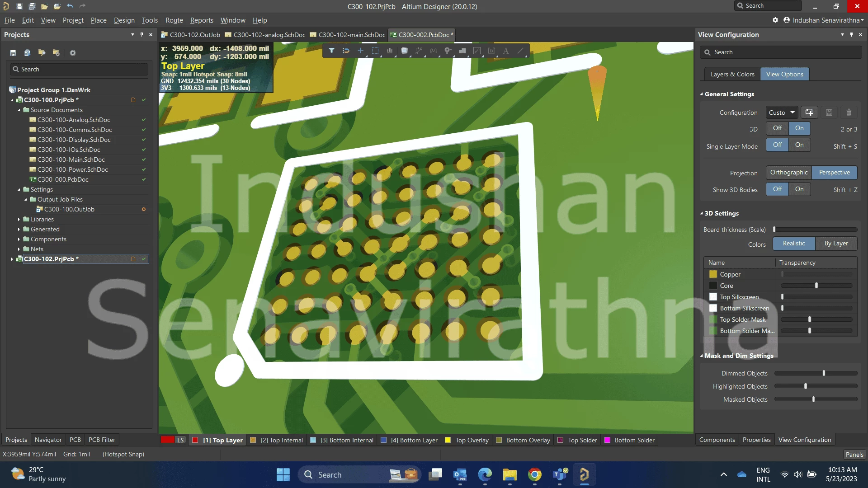Screen dimensions: 868x488
Task: Click main settings gear near user name
Action: [x=775, y=20]
